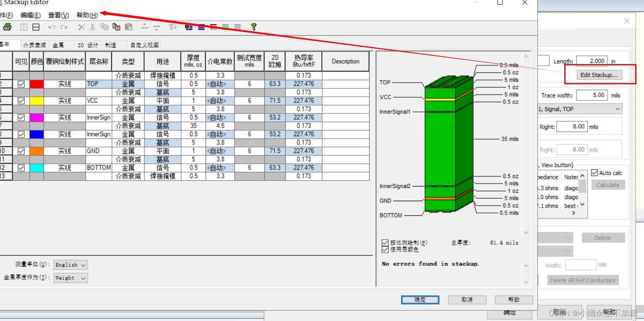Toggle the 按比例绘制 checkbox

(x=385, y=243)
